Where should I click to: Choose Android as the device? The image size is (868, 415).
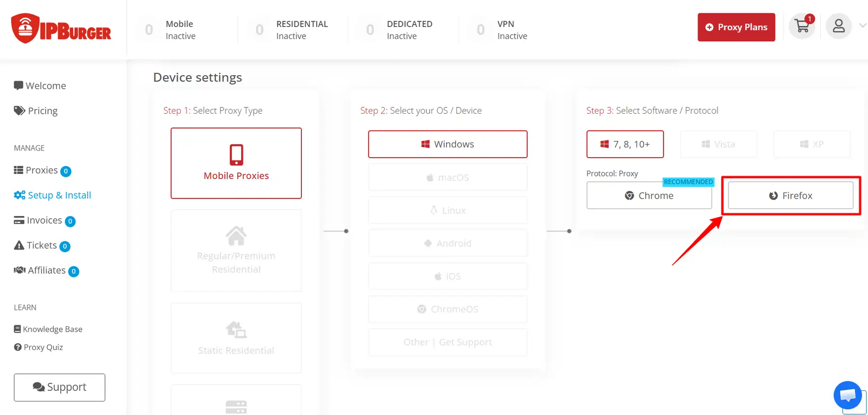448,243
